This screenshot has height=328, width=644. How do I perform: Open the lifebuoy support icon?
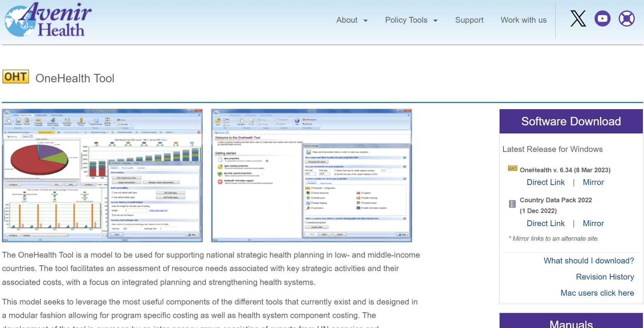(x=627, y=18)
